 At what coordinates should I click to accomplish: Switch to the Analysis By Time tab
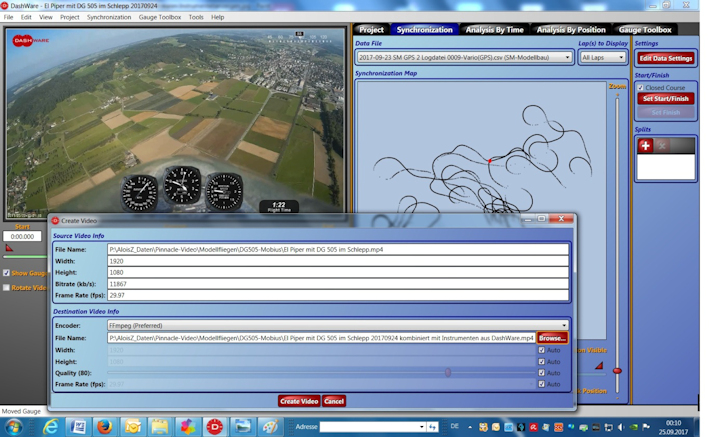point(495,29)
